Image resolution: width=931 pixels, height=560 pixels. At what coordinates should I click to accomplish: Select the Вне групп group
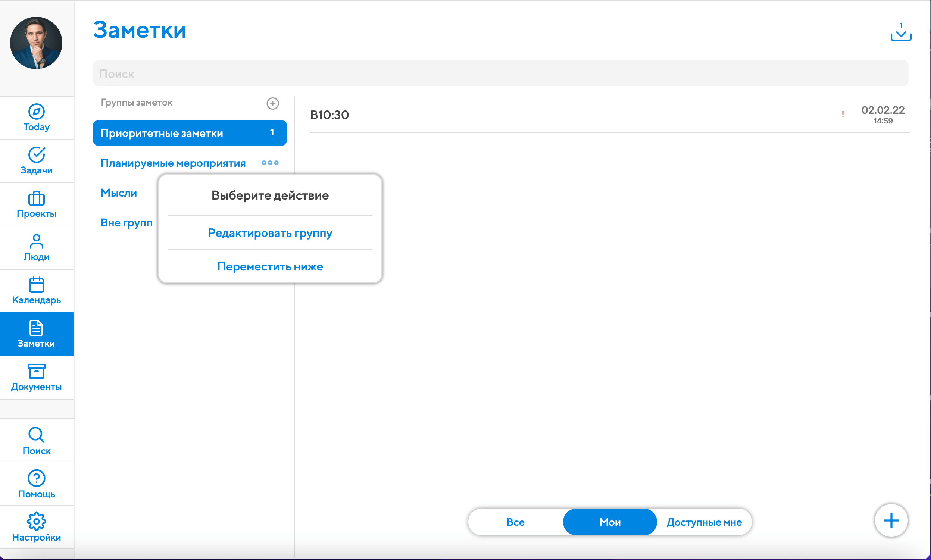point(126,223)
